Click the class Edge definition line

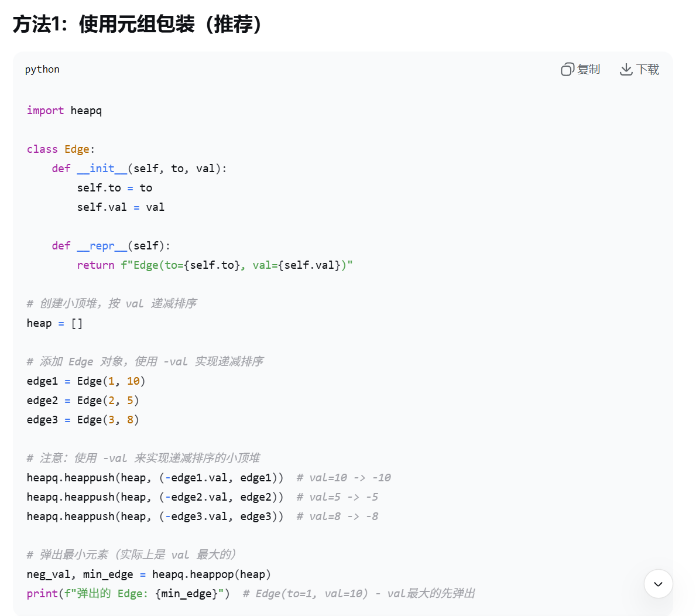coord(60,149)
